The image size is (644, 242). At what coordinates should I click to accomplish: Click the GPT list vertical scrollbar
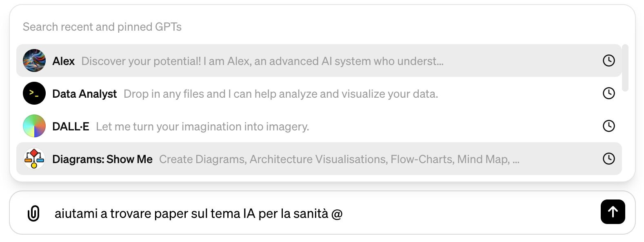coord(625,68)
